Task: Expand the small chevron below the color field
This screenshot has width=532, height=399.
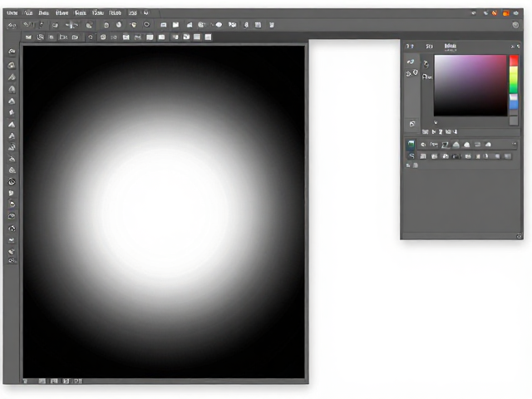Action: click(436, 122)
